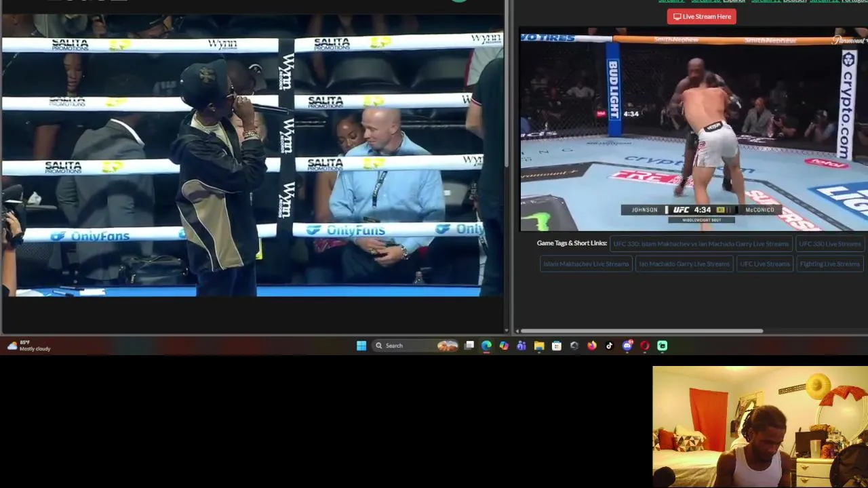
Task: Open Microsoft Teams from the taskbar
Action: point(521,346)
